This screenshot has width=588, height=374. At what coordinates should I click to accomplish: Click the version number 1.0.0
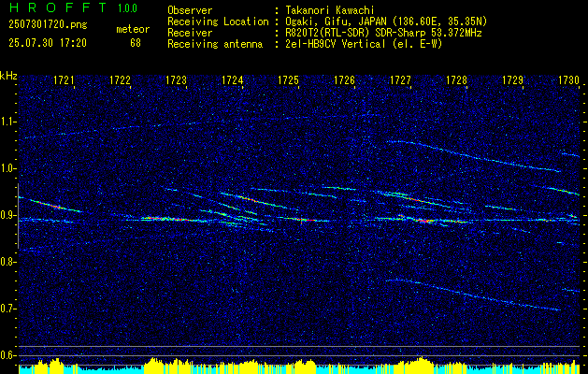point(127,7)
